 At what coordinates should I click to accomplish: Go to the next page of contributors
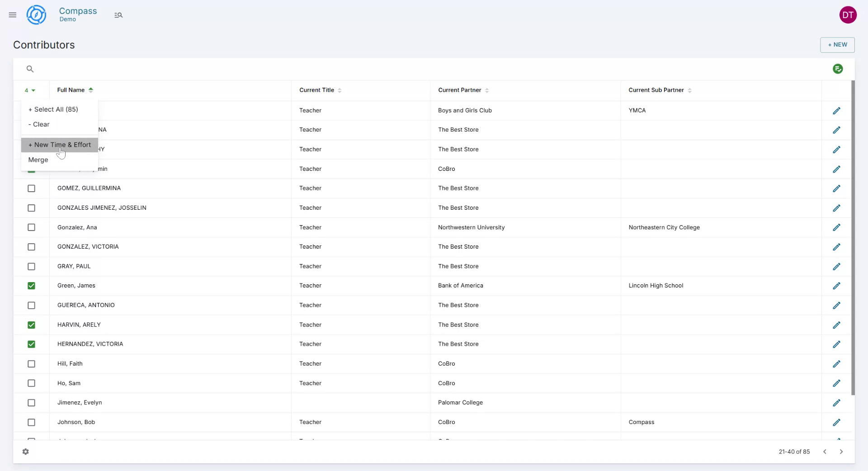click(x=841, y=452)
